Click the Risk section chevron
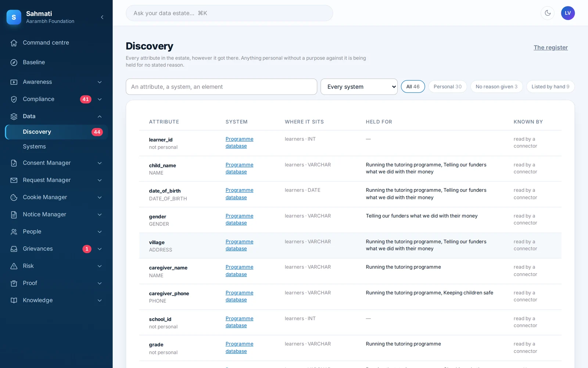This screenshot has height=368, width=588. [100, 266]
